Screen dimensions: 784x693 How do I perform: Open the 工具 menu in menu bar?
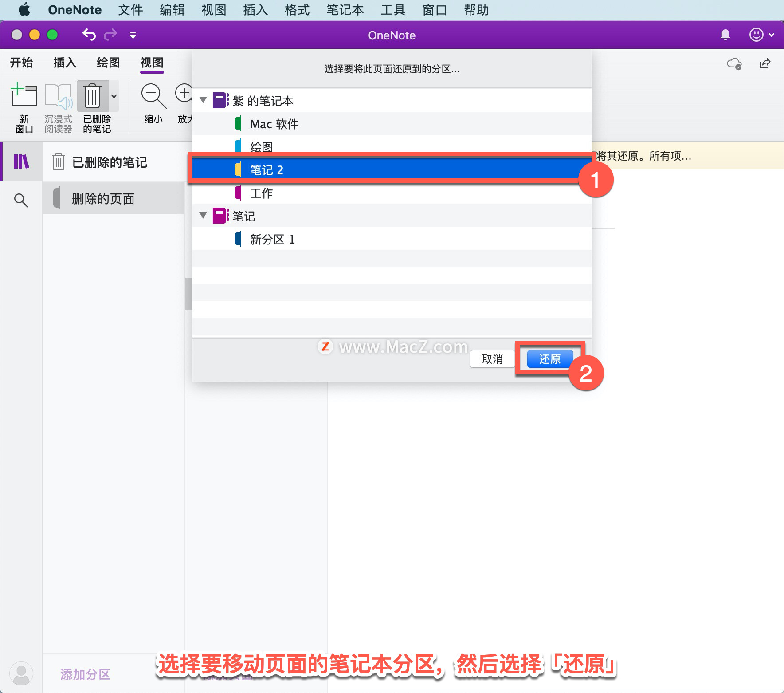point(393,10)
